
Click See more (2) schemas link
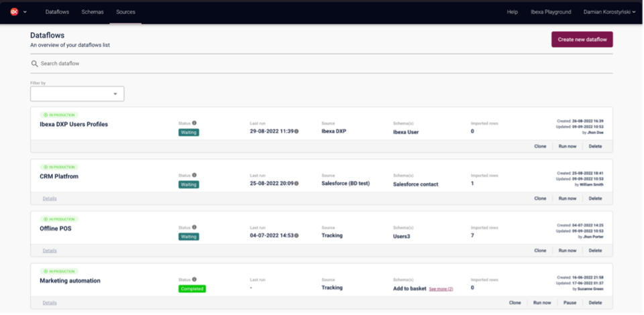pyautogui.click(x=441, y=289)
